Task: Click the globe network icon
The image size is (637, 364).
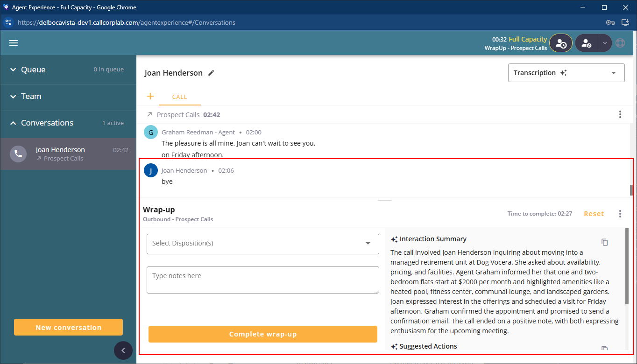Action: (620, 43)
